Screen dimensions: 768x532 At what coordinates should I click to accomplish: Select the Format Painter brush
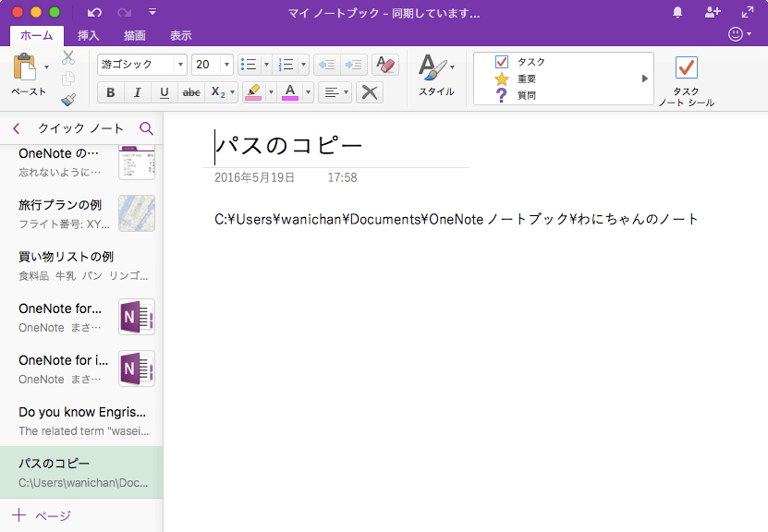pyautogui.click(x=68, y=100)
